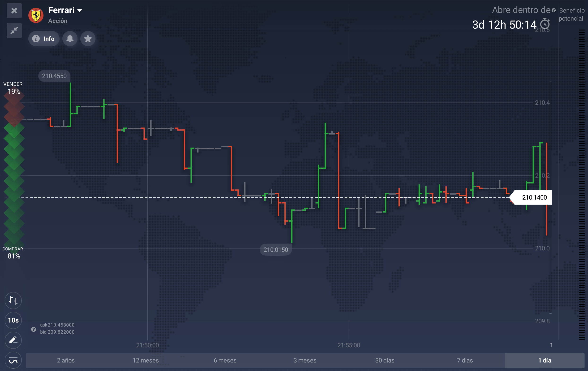Screen dimensions: 588x371
Task: Open chart type selector icon
Action: pyautogui.click(x=13, y=300)
